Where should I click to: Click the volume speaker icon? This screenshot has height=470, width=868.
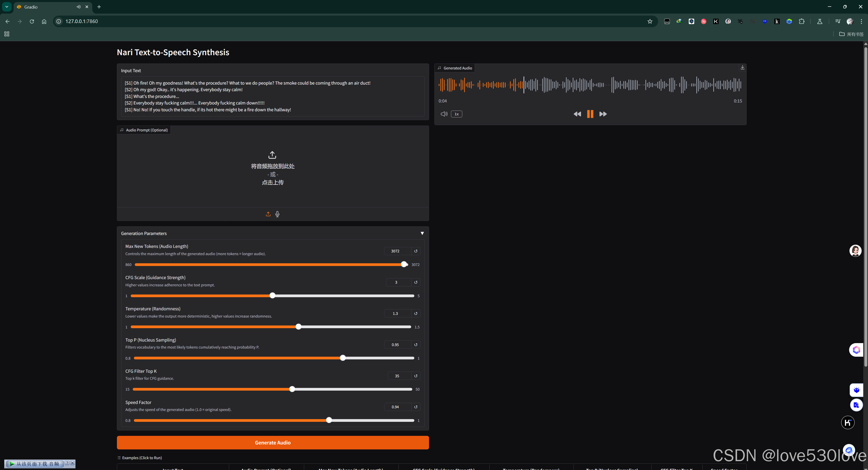(444, 114)
